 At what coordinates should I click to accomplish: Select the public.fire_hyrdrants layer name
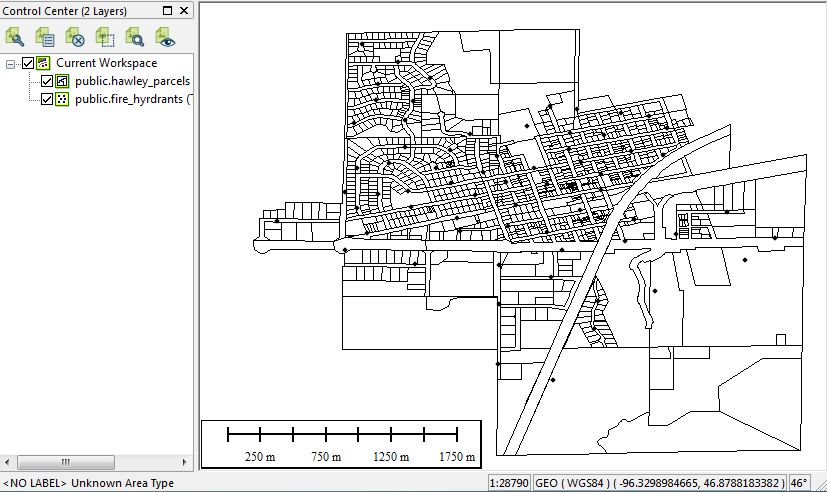click(132, 99)
